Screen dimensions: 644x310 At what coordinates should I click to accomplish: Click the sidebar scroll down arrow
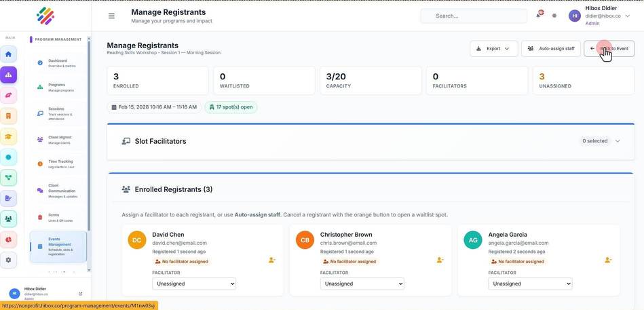pyautogui.click(x=89, y=270)
